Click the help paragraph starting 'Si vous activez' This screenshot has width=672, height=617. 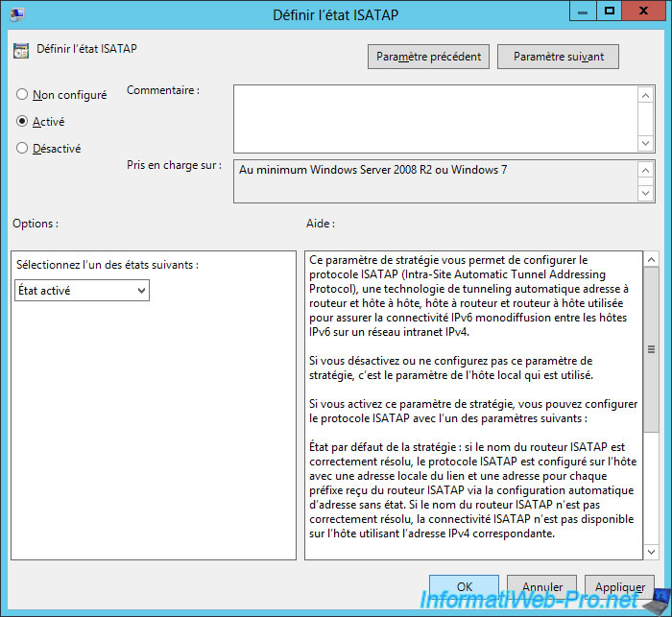point(473,411)
